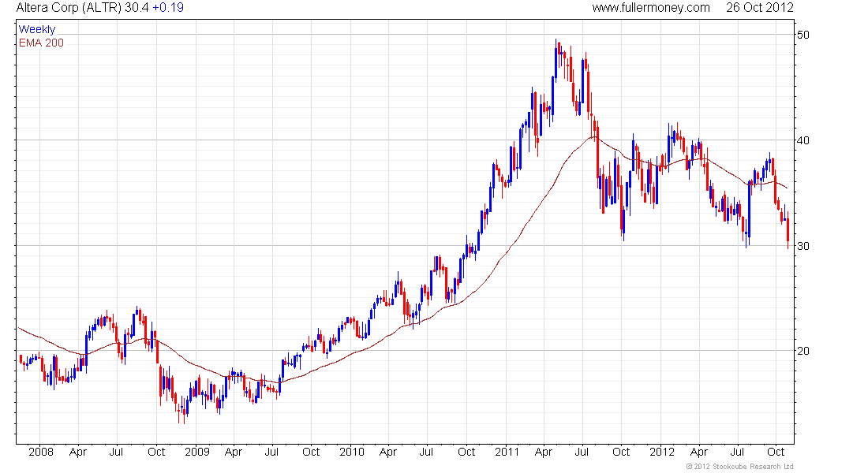868x473 pixels.
Task: Click the 50 price axis label
Action: 803,35
